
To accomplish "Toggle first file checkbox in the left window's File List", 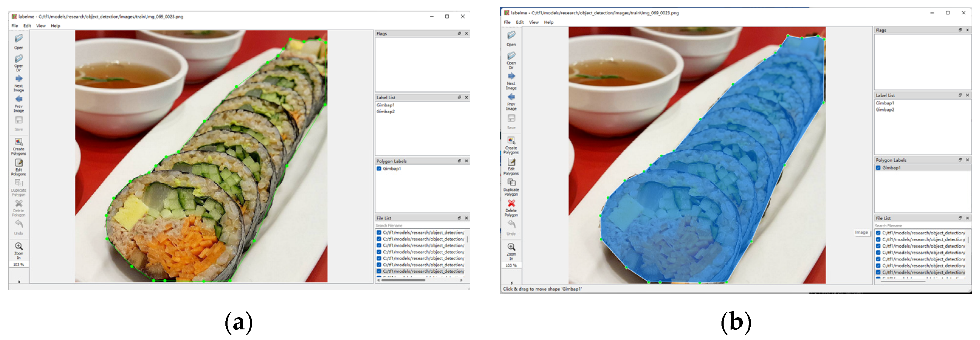I will tap(379, 233).
